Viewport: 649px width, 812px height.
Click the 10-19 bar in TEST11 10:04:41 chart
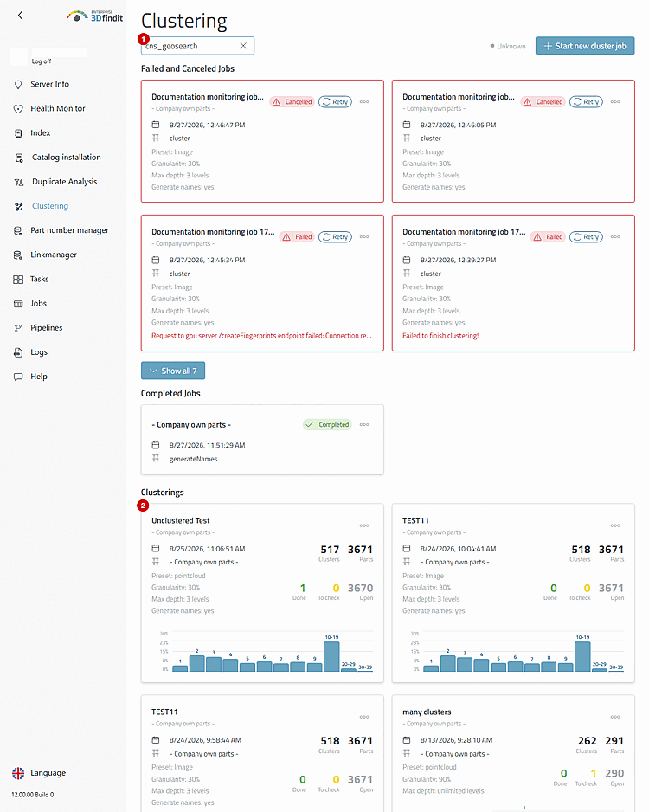pos(582,657)
